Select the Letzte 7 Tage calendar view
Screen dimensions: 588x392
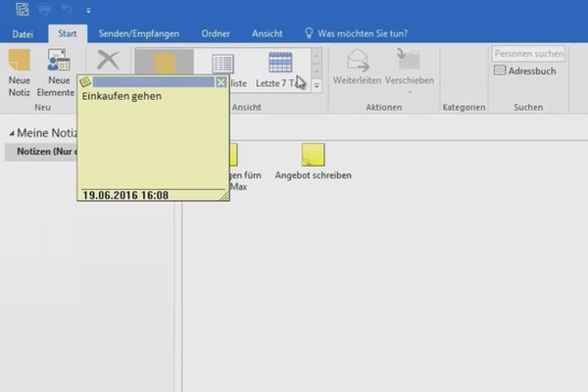point(280,70)
